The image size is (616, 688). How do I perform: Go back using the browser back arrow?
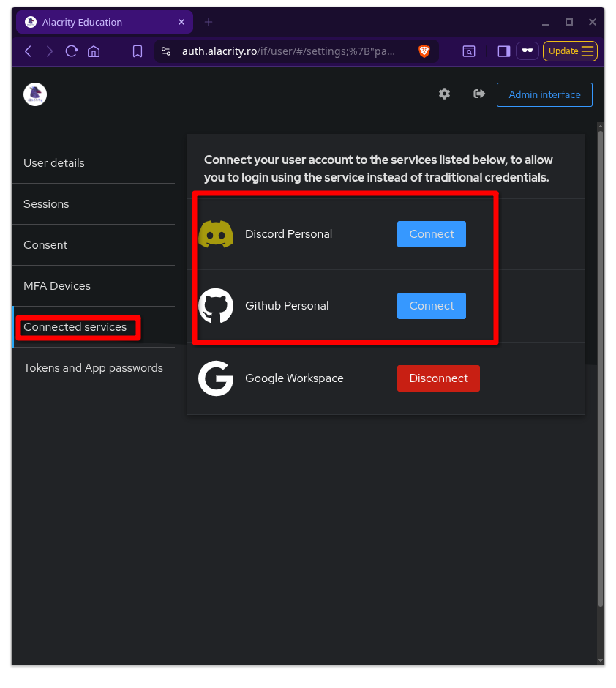(x=28, y=51)
